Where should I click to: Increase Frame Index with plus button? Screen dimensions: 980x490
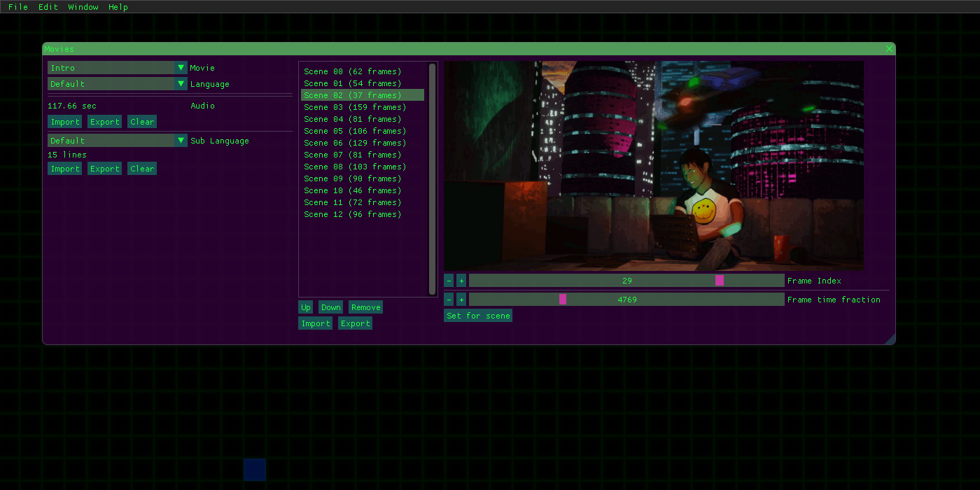click(461, 281)
